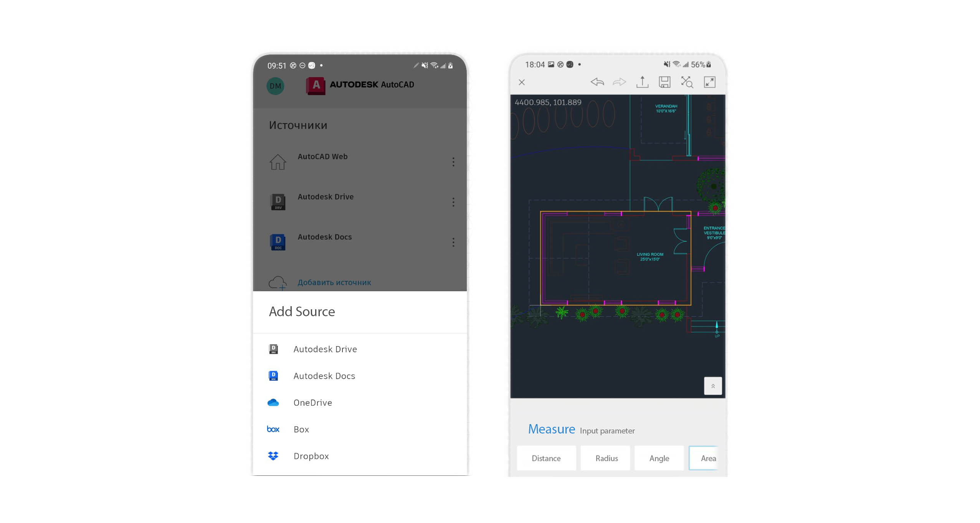Screen dimensions: 980x523
Task: Select the Area measurement tab
Action: [709, 458]
